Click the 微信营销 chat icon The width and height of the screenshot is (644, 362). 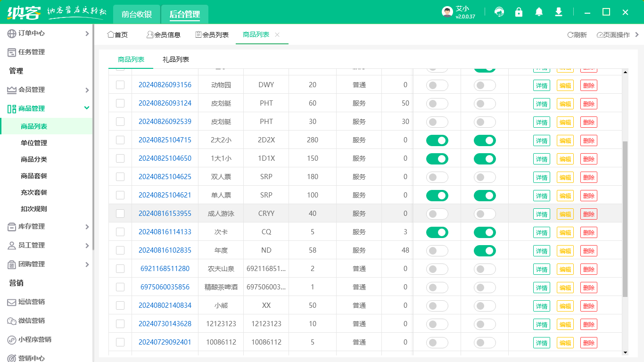[x=12, y=321]
